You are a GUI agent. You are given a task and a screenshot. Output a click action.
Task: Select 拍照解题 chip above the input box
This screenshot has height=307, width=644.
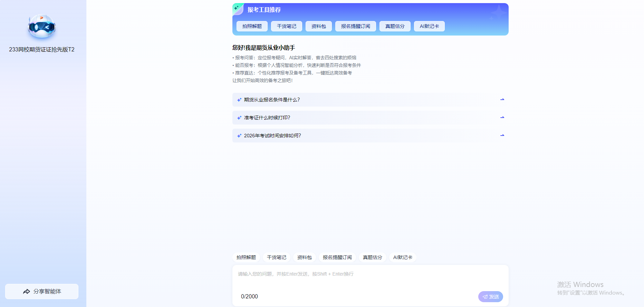point(246,257)
